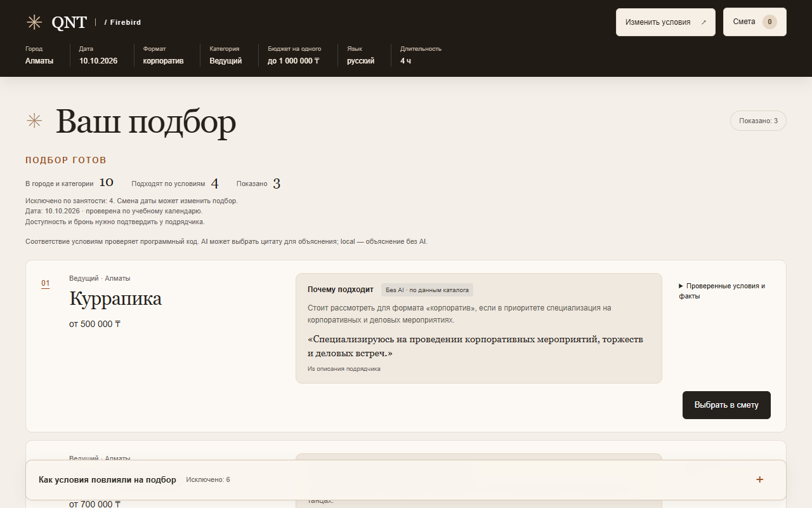Click the Длительность value 4 ч

tap(405, 61)
